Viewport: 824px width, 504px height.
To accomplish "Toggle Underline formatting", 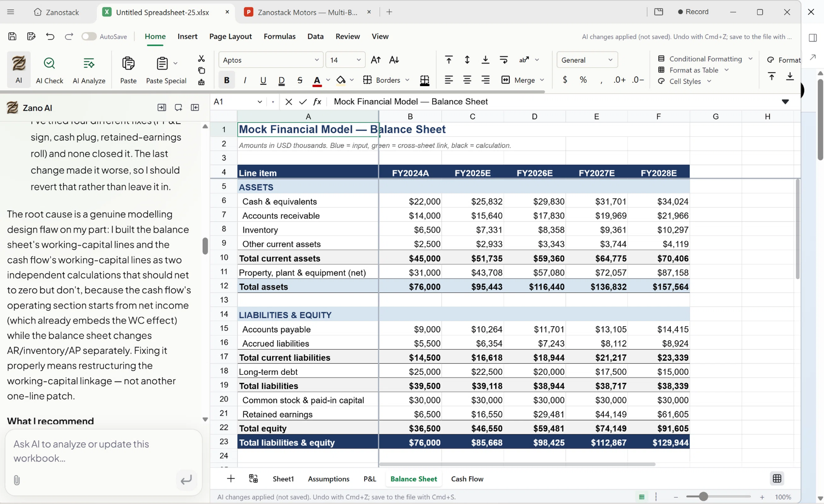I will click(x=263, y=80).
